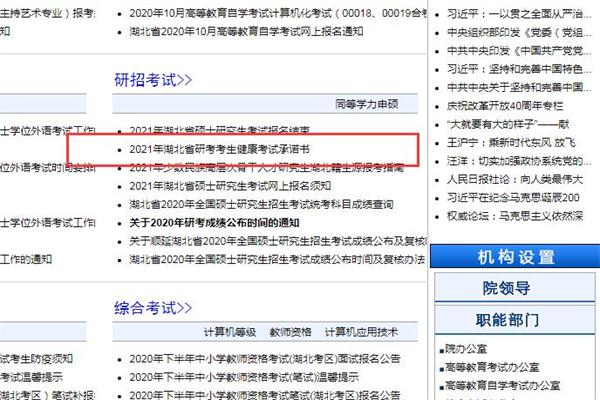Select the 计算机等级 tab
Image resolution: width=600 pixels, height=400 pixels.
[230, 332]
